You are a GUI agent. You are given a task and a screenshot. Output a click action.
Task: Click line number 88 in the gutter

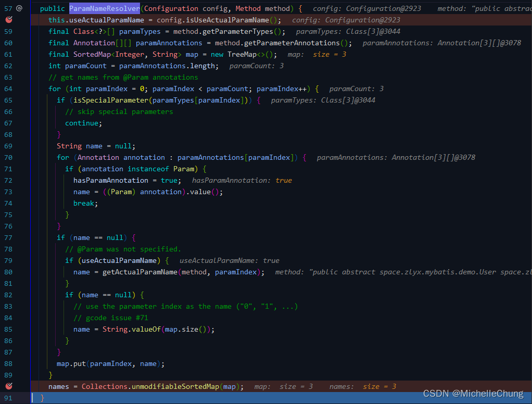8,363
